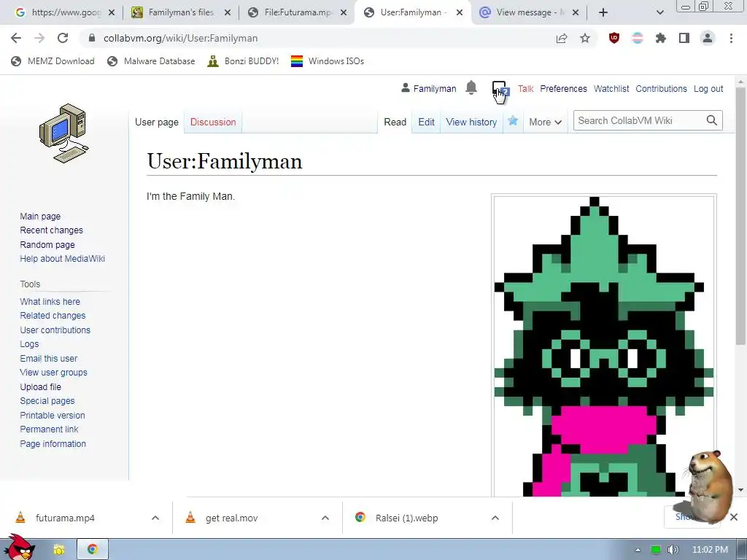
Task: Switch to View message browser tab
Action: [530, 12]
